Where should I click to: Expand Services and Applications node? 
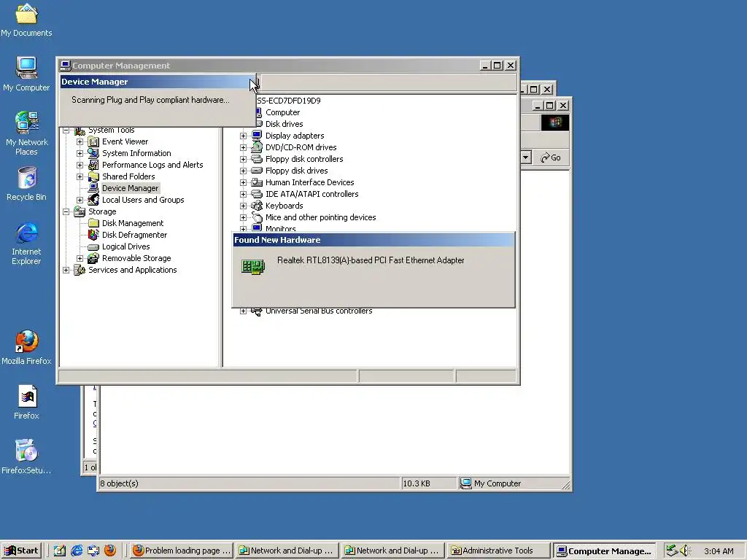(x=66, y=270)
